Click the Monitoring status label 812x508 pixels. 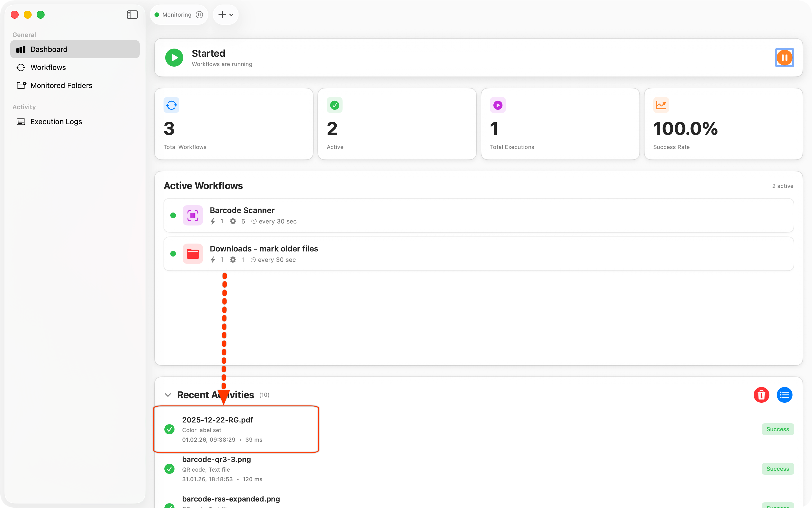pos(177,15)
